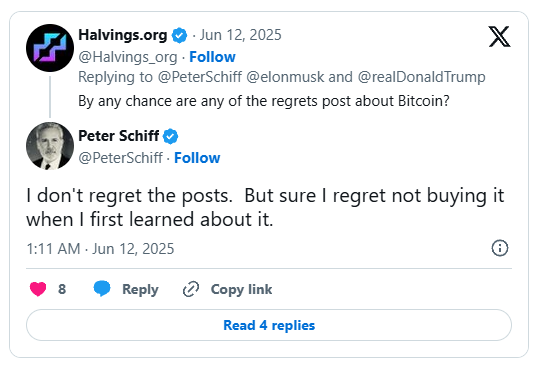Open Halvings.org profile avatar
Image resolution: width=539 pixels, height=365 pixels.
(50, 48)
